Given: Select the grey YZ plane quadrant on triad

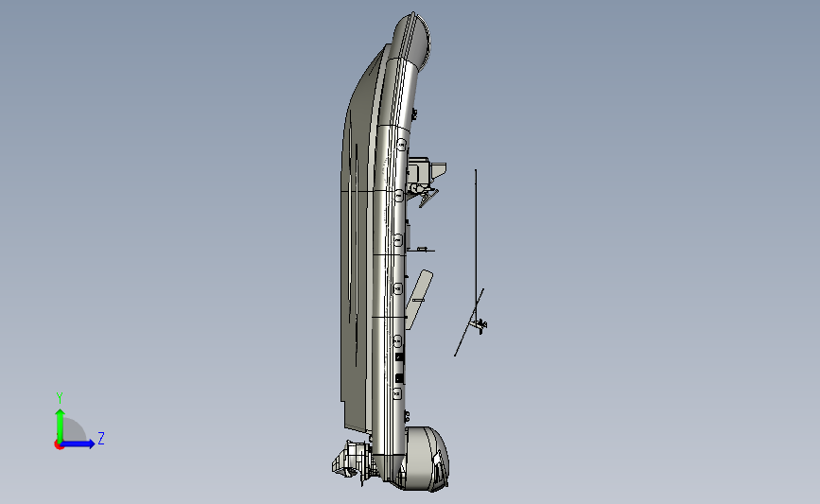Looking at the screenshot, I should pyautogui.click(x=75, y=429).
